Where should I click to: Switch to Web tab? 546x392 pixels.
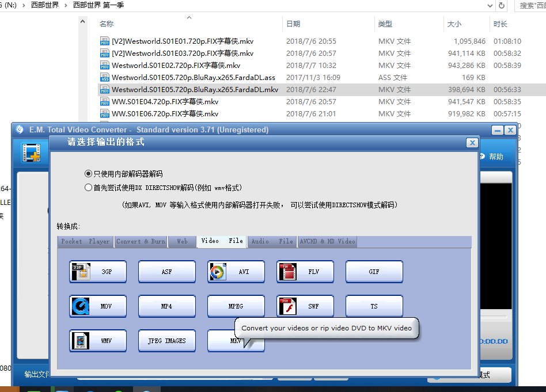pos(182,241)
